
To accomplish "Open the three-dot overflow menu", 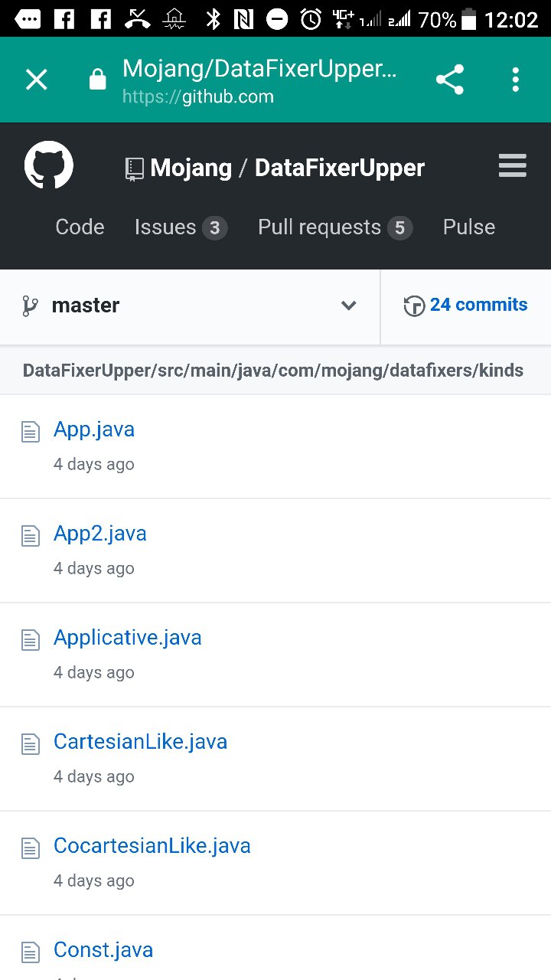I will (516, 80).
